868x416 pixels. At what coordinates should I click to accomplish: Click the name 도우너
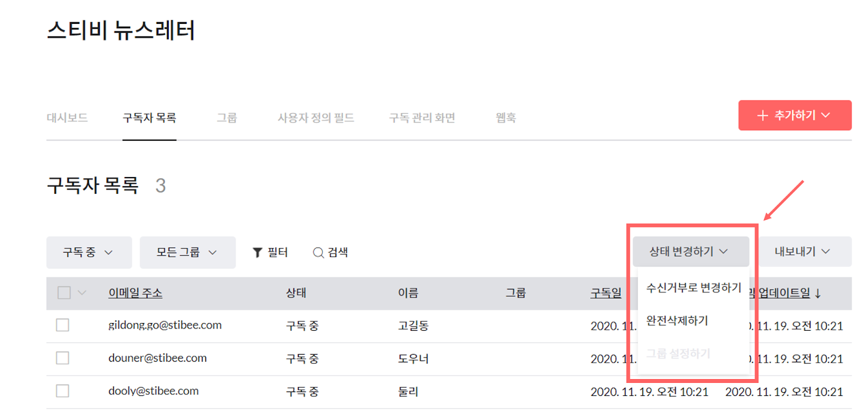(413, 359)
